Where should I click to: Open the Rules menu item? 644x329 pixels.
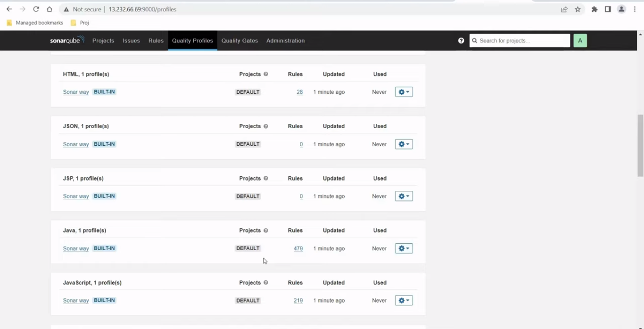click(x=156, y=41)
